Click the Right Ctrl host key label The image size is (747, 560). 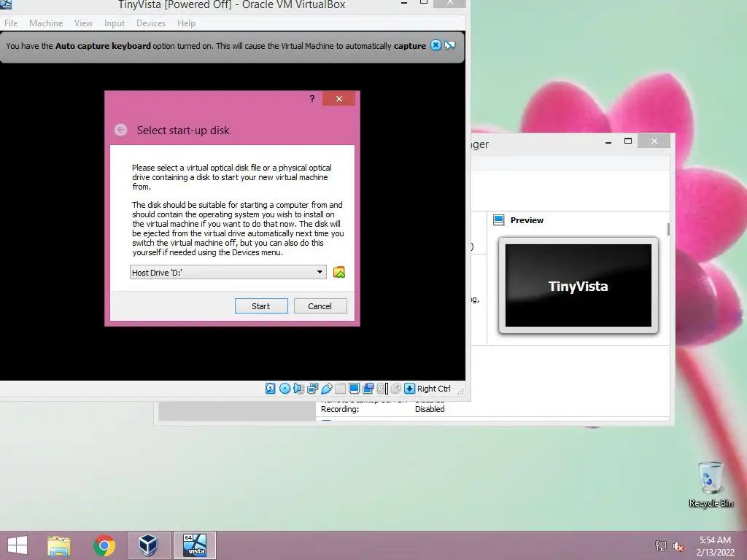(x=433, y=389)
